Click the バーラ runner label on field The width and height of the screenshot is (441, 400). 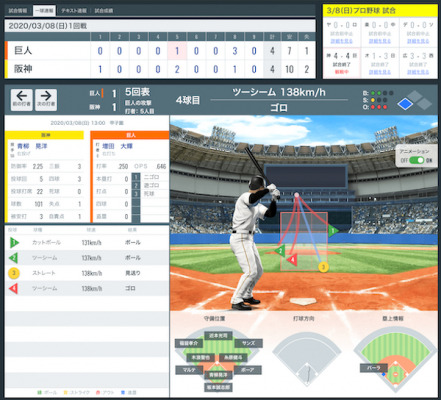374,368
